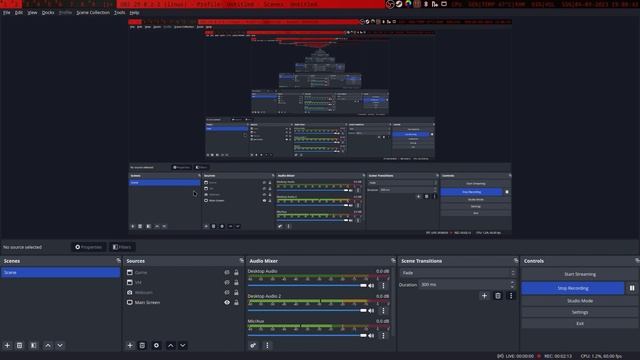Screen dimensions: 640x360
Task: Open the File menu
Action: 7,13
